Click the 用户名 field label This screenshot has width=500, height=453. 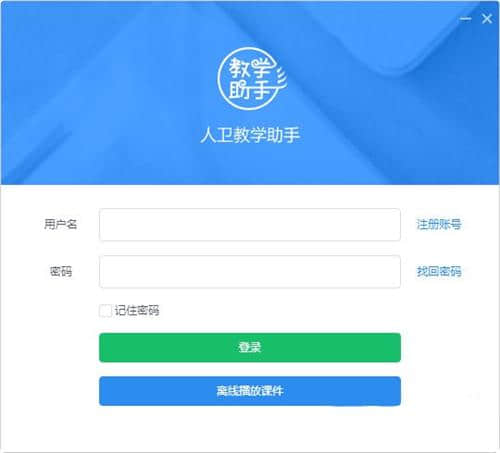tap(61, 224)
